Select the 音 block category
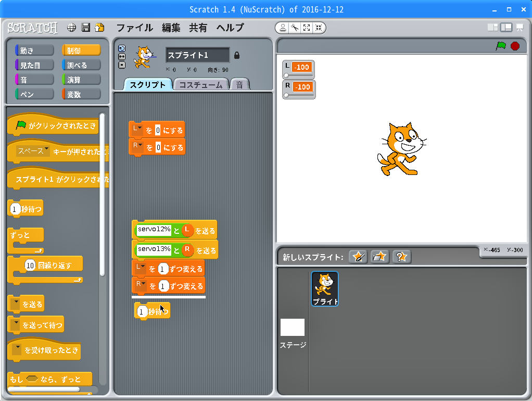This screenshot has width=532, height=401. click(x=34, y=80)
